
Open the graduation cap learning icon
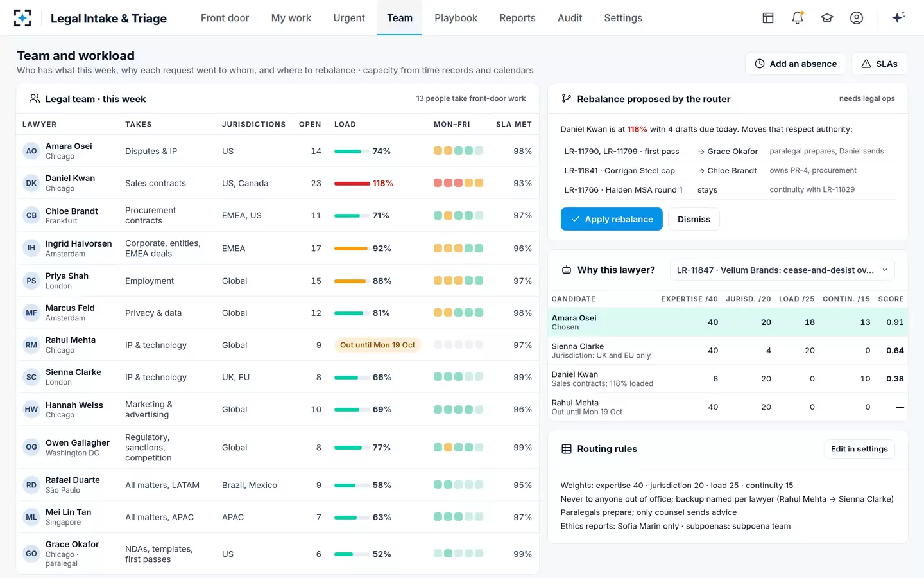(827, 18)
